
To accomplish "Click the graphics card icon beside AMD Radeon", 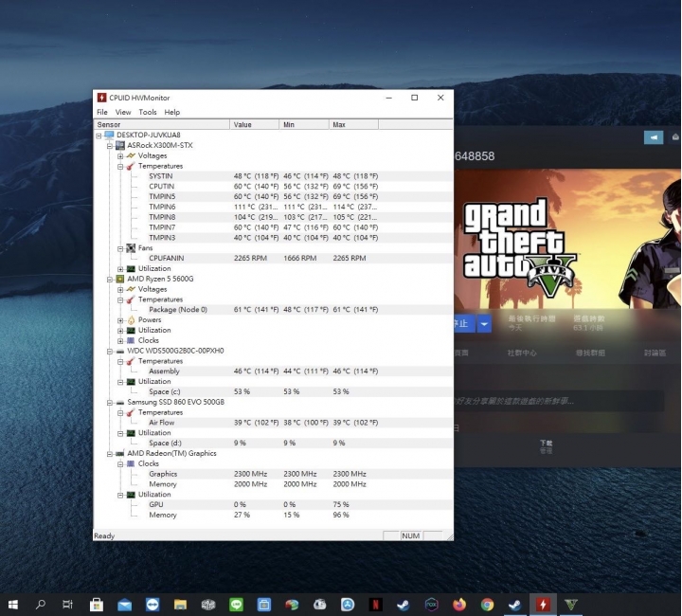I will (120, 453).
